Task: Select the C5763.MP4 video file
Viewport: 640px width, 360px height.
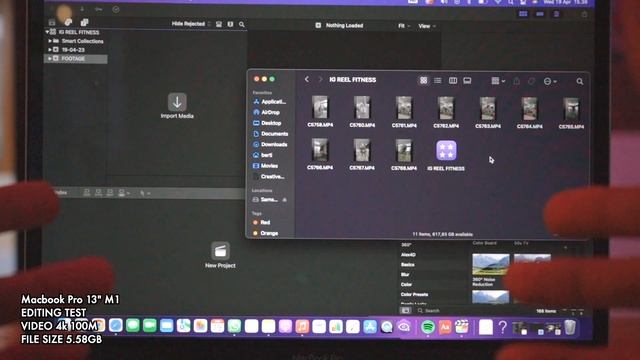Action: (x=488, y=112)
